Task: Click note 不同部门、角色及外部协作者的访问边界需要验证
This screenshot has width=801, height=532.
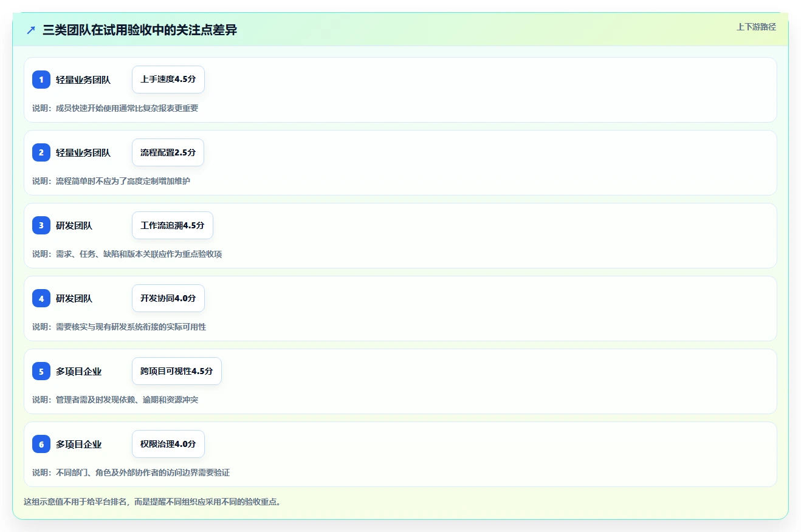Action: pyautogui.click(x=143, y=472)
